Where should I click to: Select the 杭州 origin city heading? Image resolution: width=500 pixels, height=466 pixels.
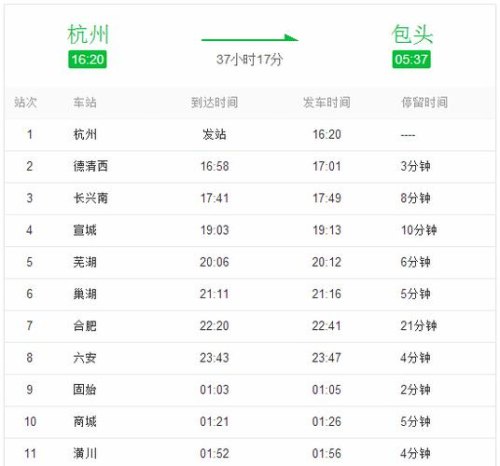[x=88, y=34]
